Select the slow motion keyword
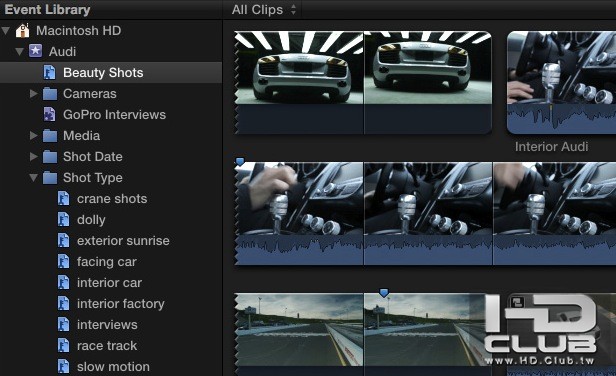This screenshot has width=616, height=376. point(113,367)
